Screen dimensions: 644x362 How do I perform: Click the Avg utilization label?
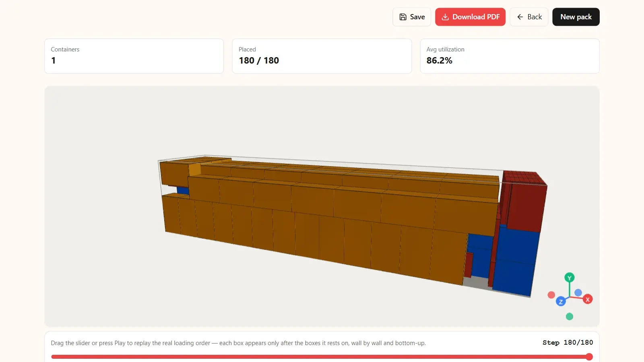click(x=445, y=49)
